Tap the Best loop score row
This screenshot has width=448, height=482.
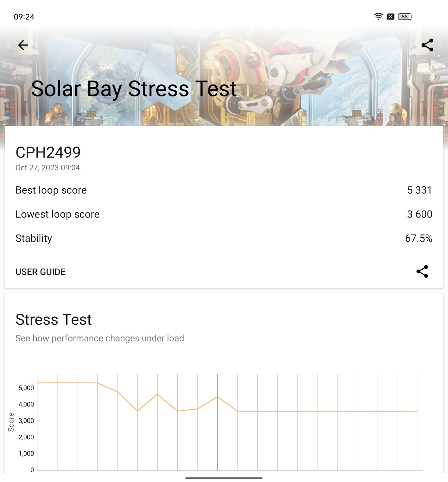click(224, 190)
